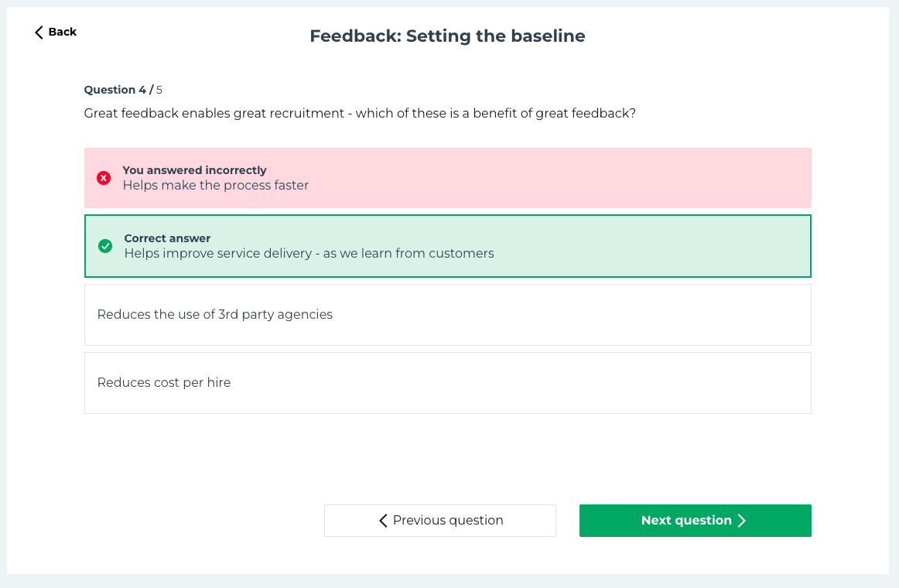Image resolution: width=899 pixels, height=588 pixels.
Task: Choose 'Reduces the use of 3rd party agencies'
Action: [x=215, y=315]
